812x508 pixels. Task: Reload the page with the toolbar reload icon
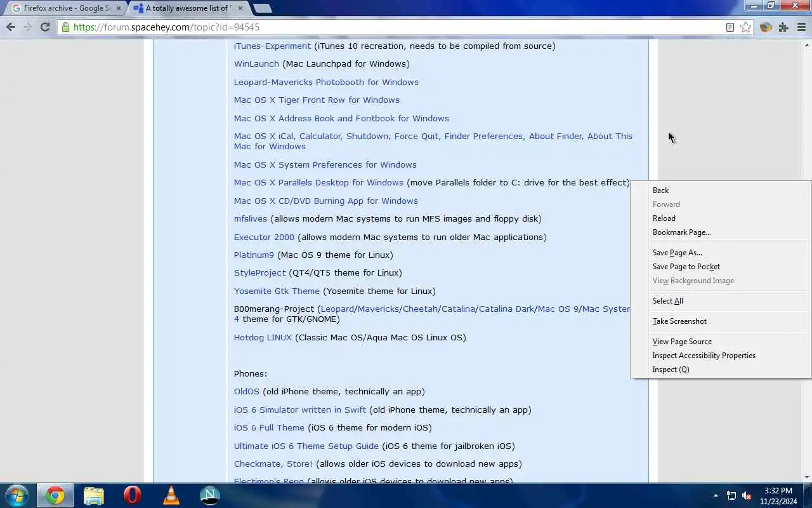tap(45, 27)
